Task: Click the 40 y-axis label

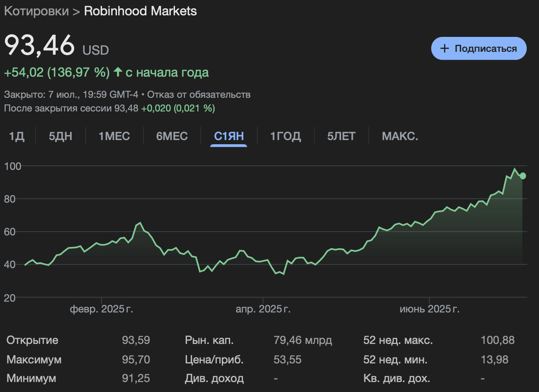Action: pyautogui.click(x=10, y=265)
